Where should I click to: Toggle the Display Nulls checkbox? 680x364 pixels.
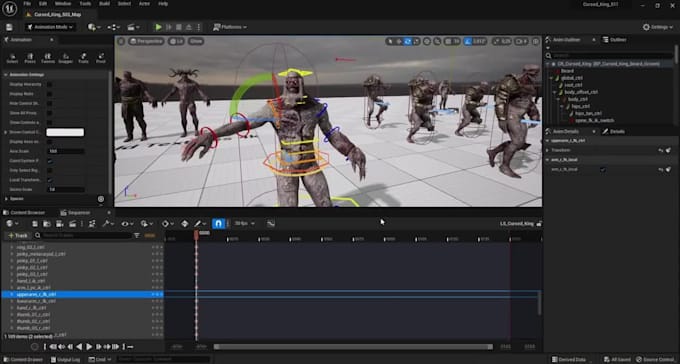49,94
